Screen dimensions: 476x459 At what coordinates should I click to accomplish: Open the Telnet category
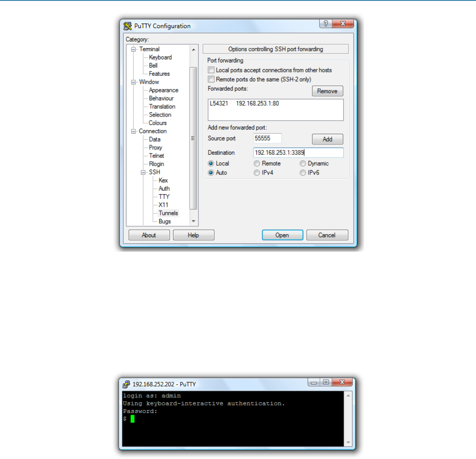(x=156, y=156)
